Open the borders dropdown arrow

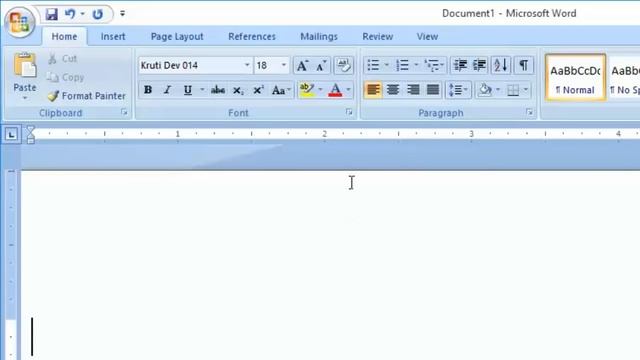(526, 90)
